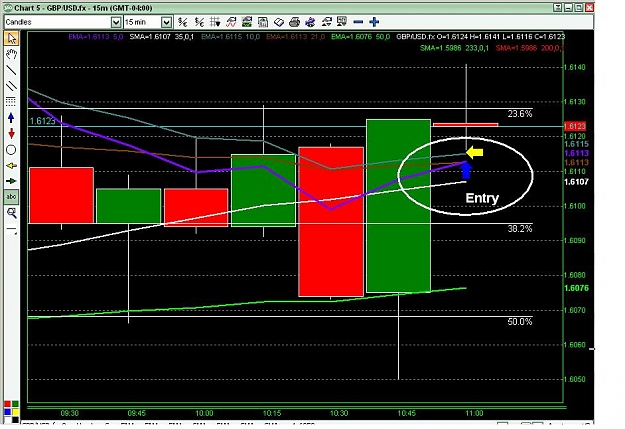The height and width of the screenshot is (429, 625).
Task: Click the leftmost title bar window control icon
Action: [558, 8]
